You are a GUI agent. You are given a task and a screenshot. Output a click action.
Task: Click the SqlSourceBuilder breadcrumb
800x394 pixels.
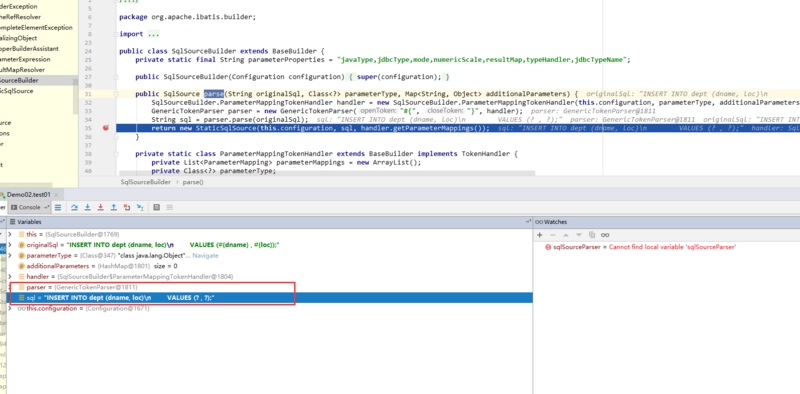coord(145,182)
